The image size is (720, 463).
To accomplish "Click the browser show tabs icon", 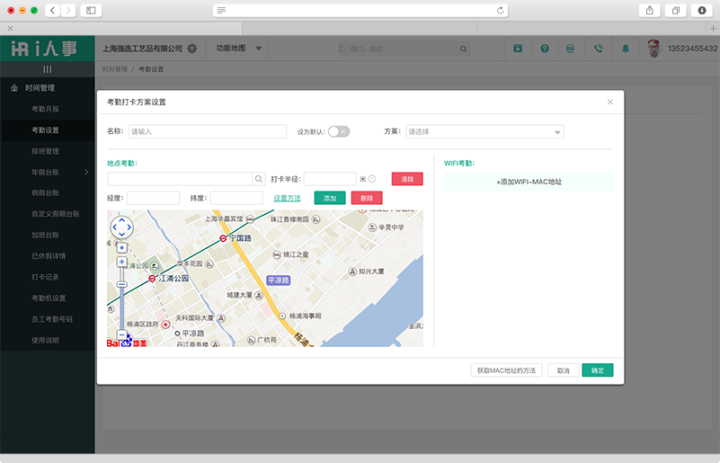I will [x=675, y=10].
